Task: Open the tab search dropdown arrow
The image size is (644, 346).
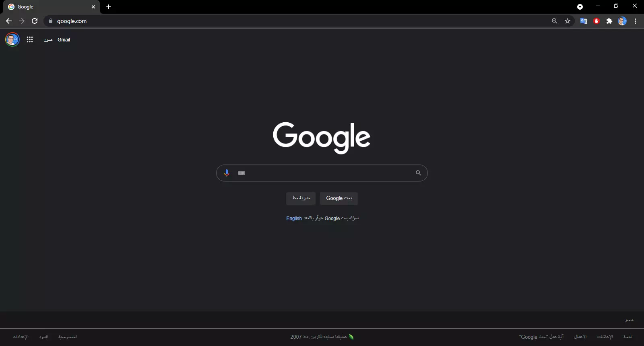Action: [x=580, y=7]
